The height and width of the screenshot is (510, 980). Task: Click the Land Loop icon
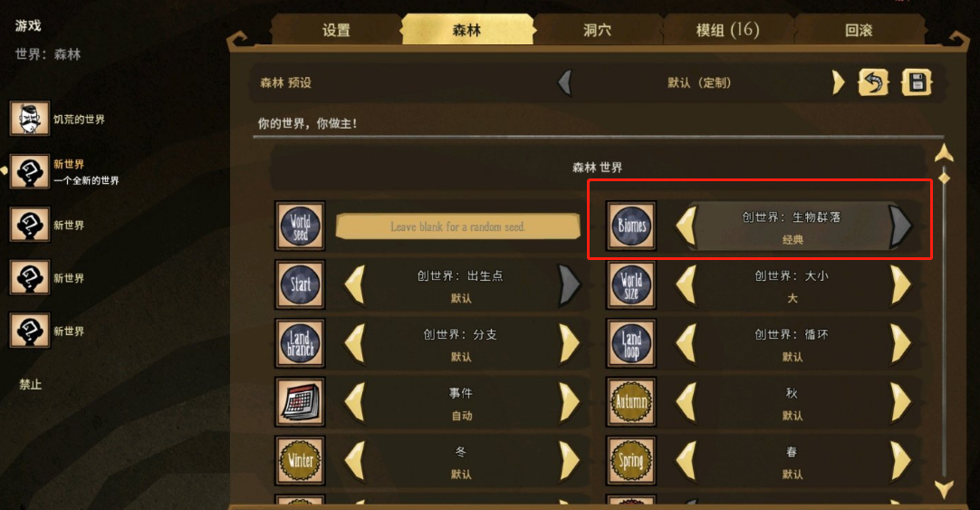pyautogui.click(x=631, y=343)
